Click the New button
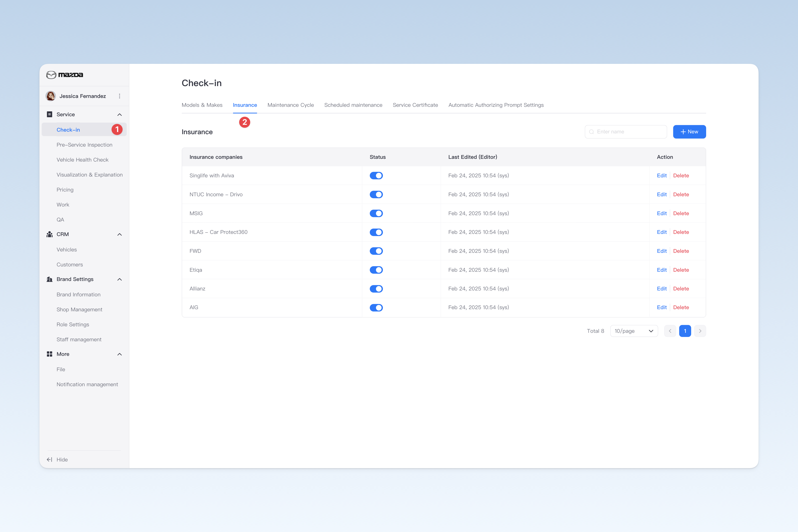The image size is (798, 532). click(x=689, y=132)
